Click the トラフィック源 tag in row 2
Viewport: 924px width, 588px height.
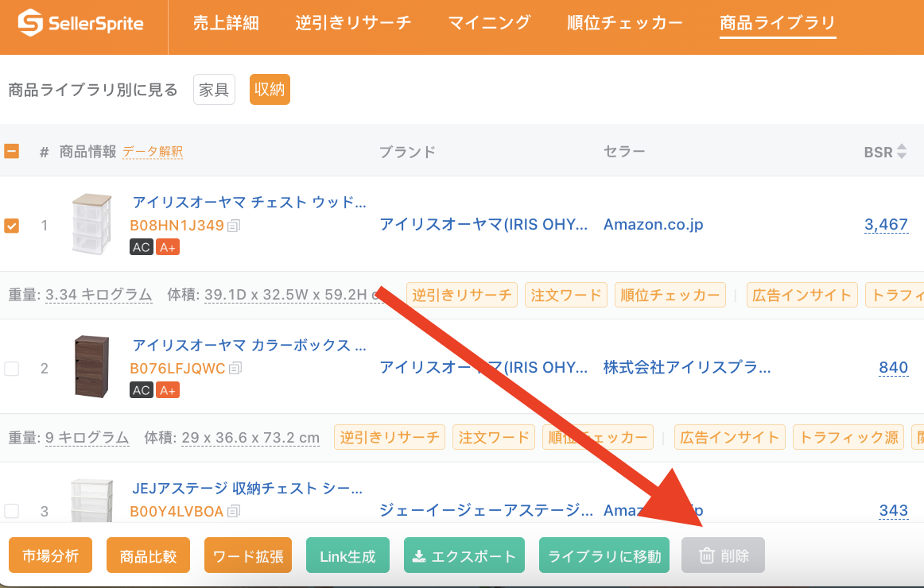pyautogui.click(x=848, y=437)
